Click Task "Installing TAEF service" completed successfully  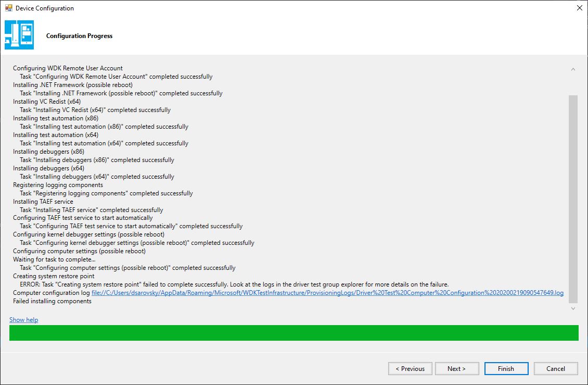92,209
